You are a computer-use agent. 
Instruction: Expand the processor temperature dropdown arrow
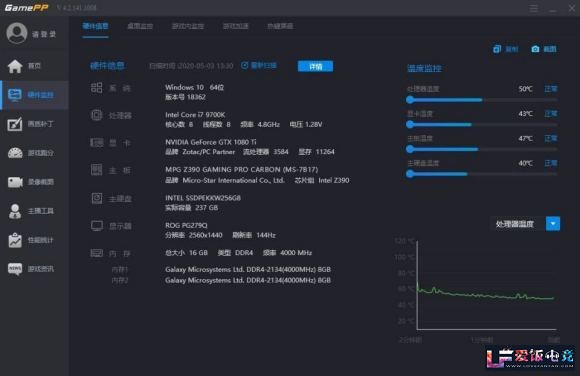(553, 224)
